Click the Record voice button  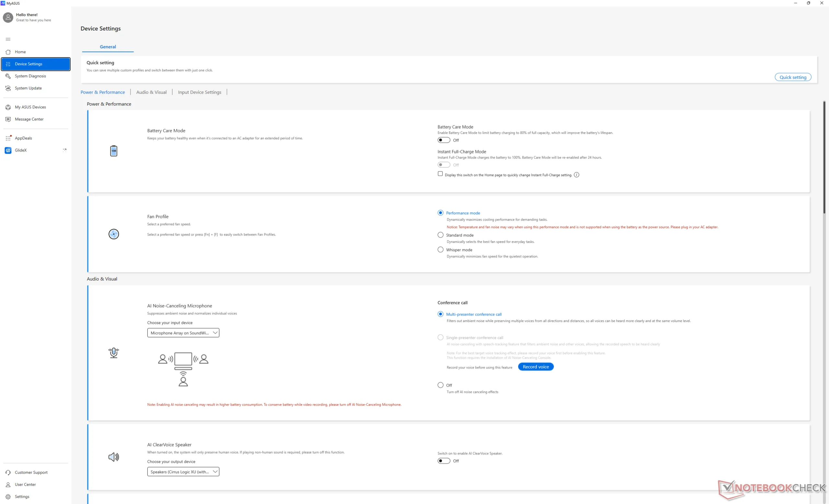pyautogui.click(x=536, y=367)
